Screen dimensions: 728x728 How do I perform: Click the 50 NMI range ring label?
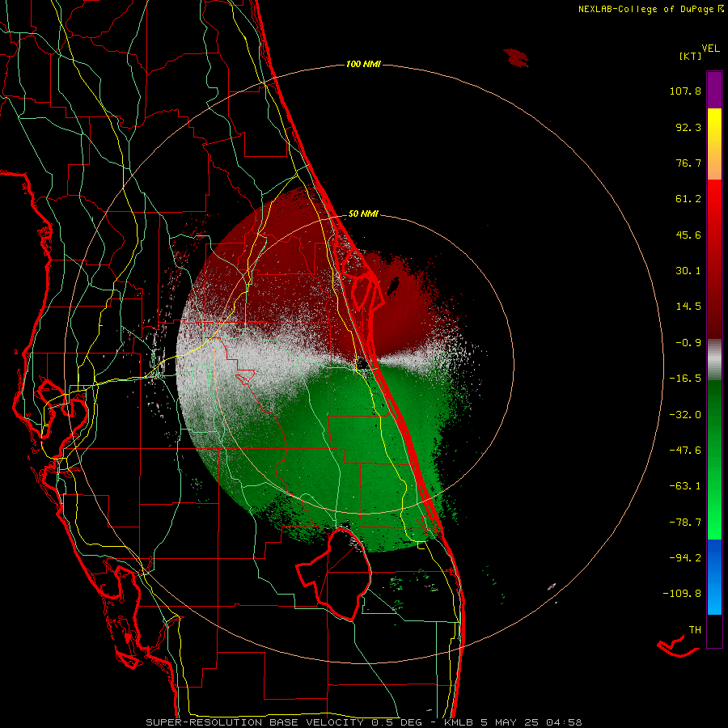click(363, 214)
